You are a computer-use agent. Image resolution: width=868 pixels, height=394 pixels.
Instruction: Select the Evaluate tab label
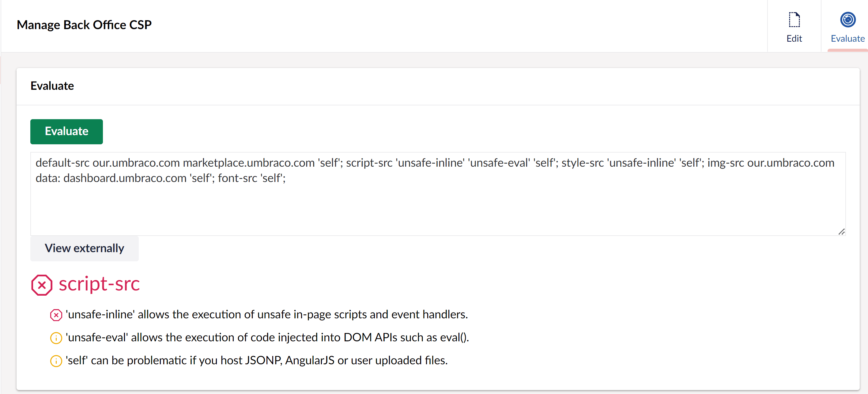point(847,38)
